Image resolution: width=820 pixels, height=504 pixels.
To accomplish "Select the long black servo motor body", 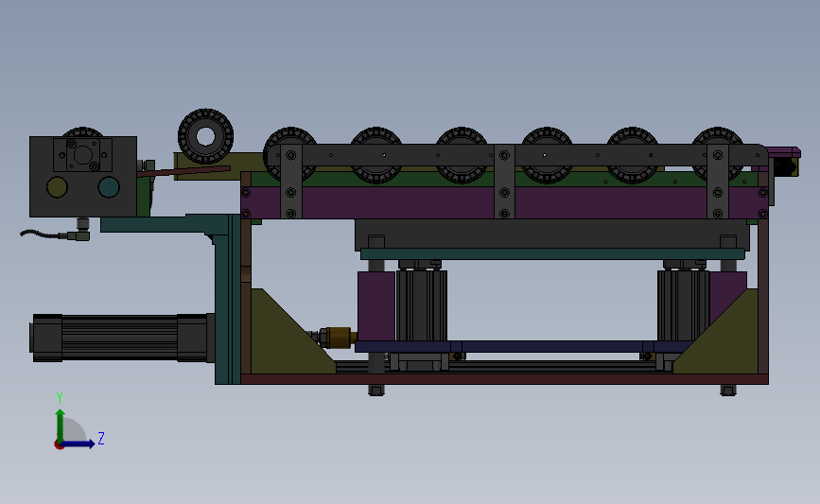I will coord(121,338).
